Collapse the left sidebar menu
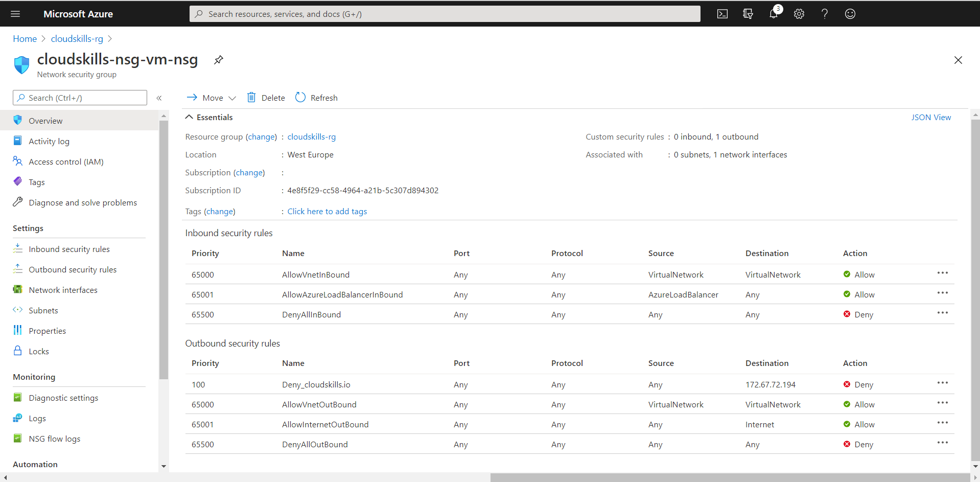Viewport: 980px width, 482px height. coord(159,98)
